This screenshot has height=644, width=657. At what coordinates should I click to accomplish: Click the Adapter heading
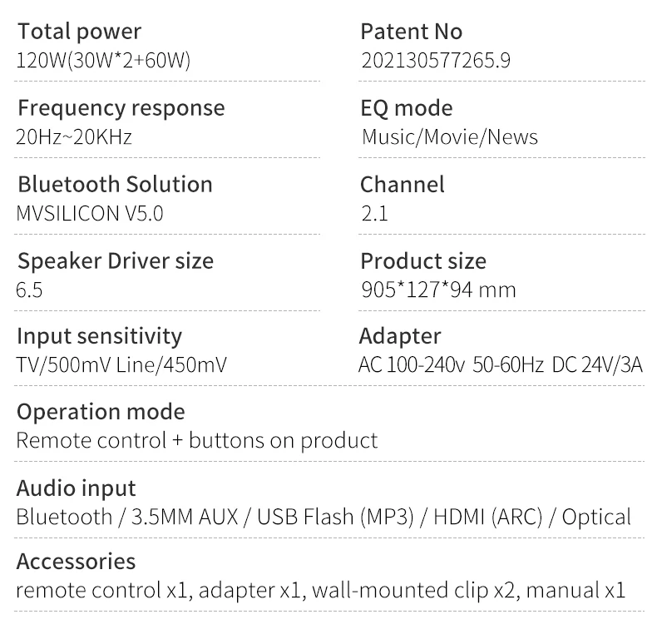(x=399, y=336)
